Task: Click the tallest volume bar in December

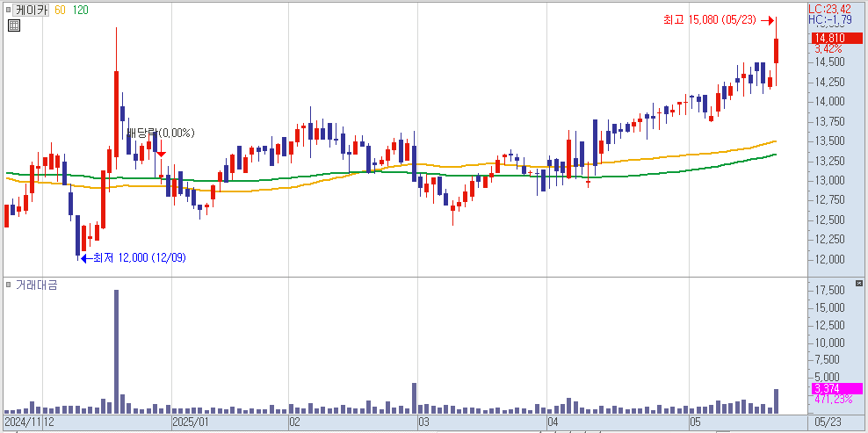Action: point(116,351)
